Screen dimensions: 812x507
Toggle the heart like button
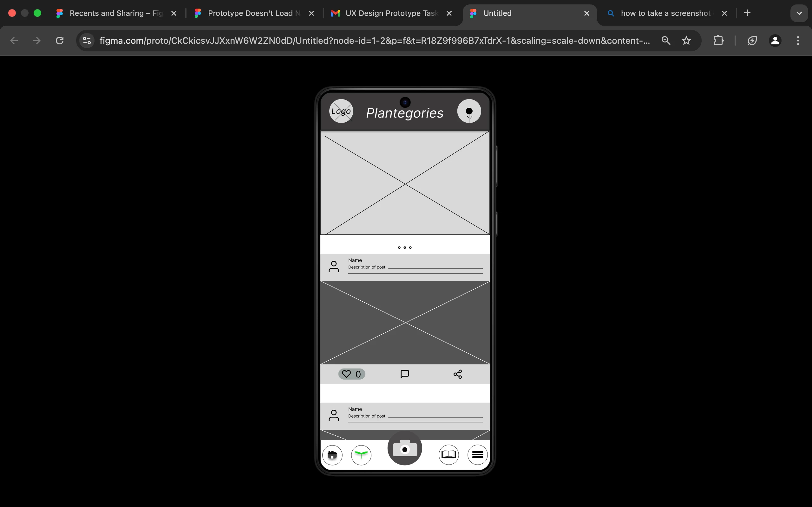[351, 374]
